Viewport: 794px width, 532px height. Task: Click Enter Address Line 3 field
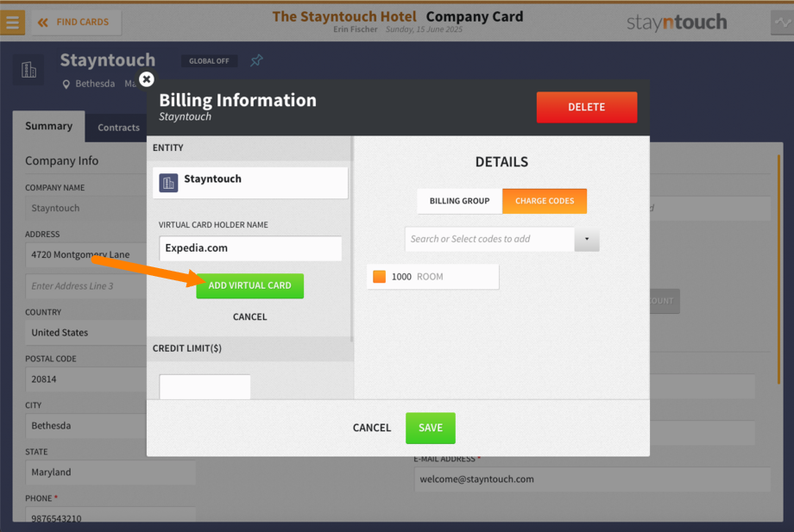(86, 286)
